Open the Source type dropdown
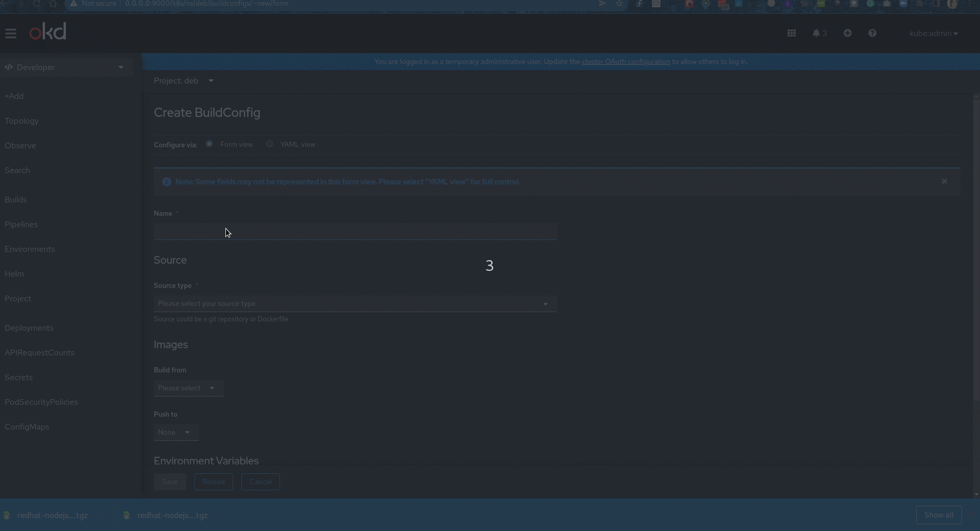The width and height of the screenshot is (980, 531). pos(355,303)
